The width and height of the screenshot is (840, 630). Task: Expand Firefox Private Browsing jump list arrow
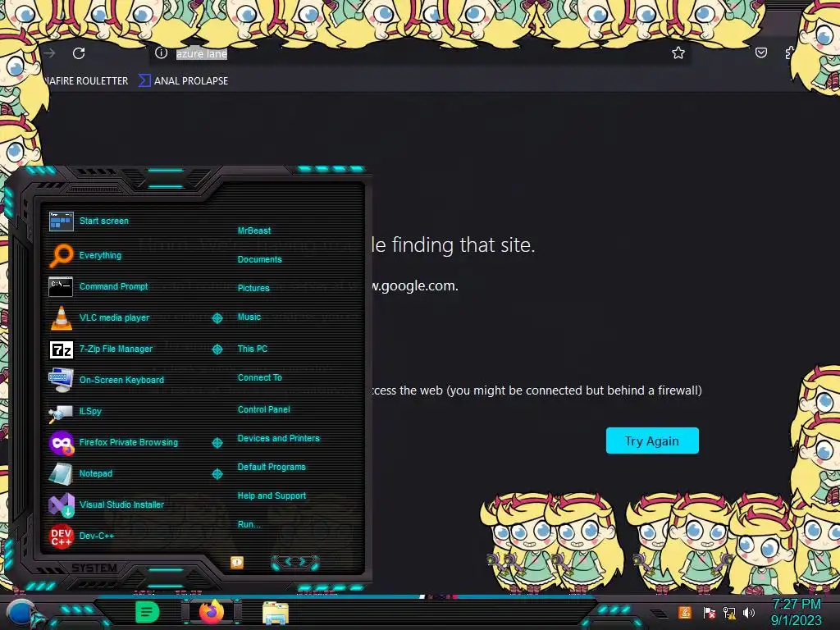tap(217, 443)
